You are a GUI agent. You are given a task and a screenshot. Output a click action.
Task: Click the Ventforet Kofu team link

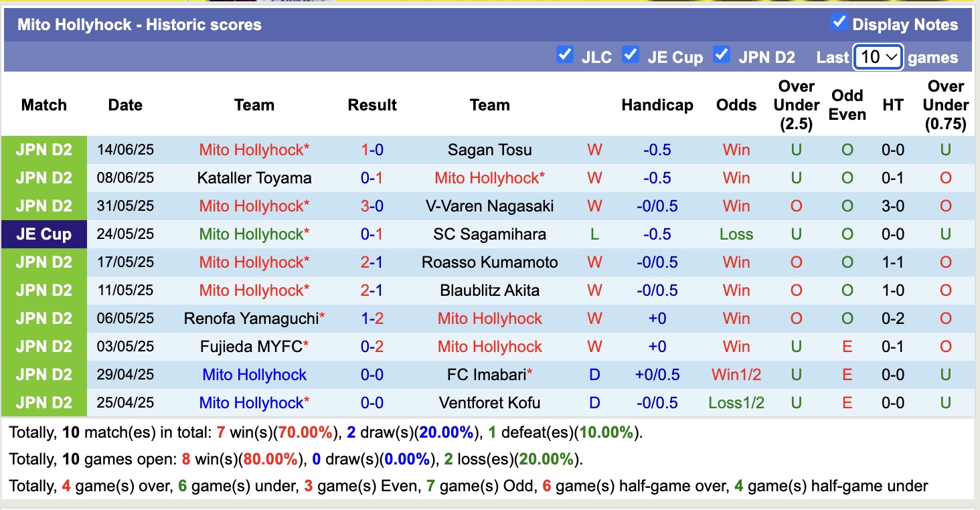point(489,403)
